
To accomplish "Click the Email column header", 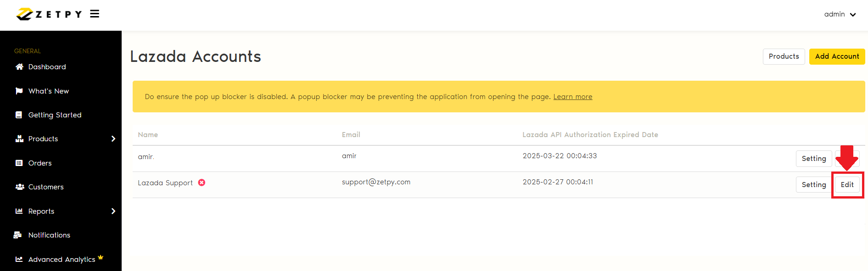I will [351, 135].
